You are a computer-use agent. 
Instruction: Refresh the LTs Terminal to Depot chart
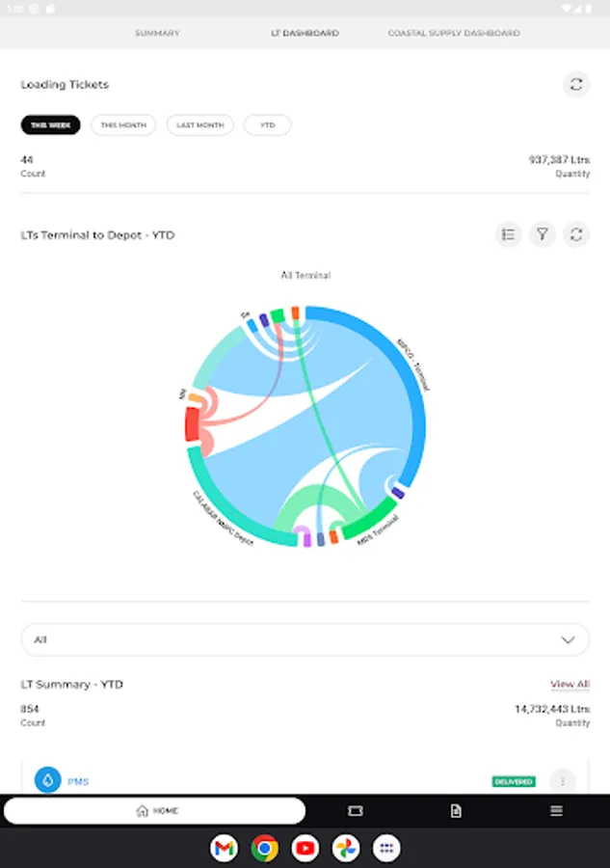576,234
